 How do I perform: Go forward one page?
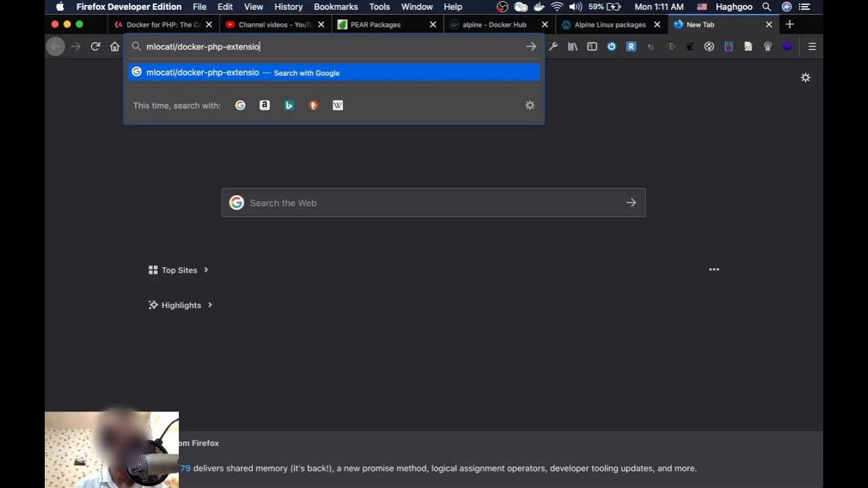point(76,47)
